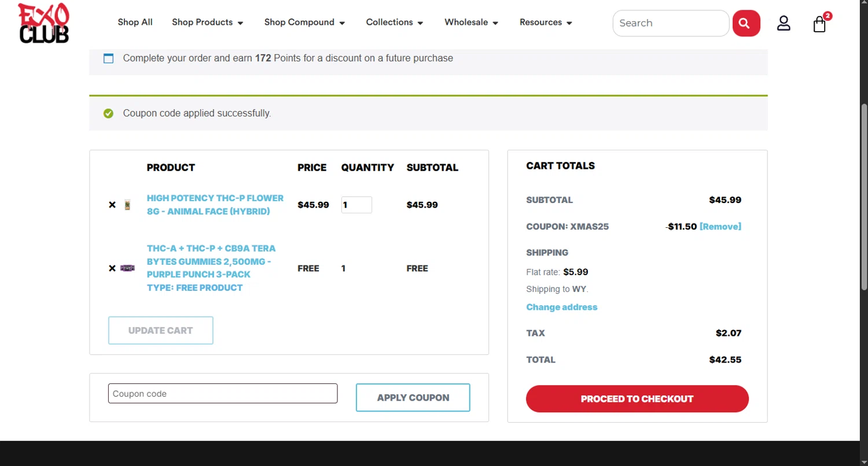Remove THC-P Flower item with X
This screenshot has width=868, height=466.
coord(112,205)
